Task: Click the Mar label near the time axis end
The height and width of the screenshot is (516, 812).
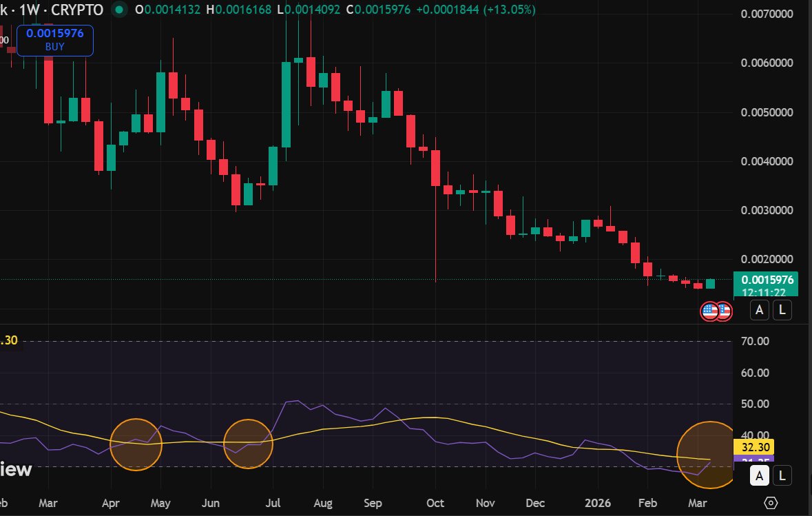Action: coord(697,503)
